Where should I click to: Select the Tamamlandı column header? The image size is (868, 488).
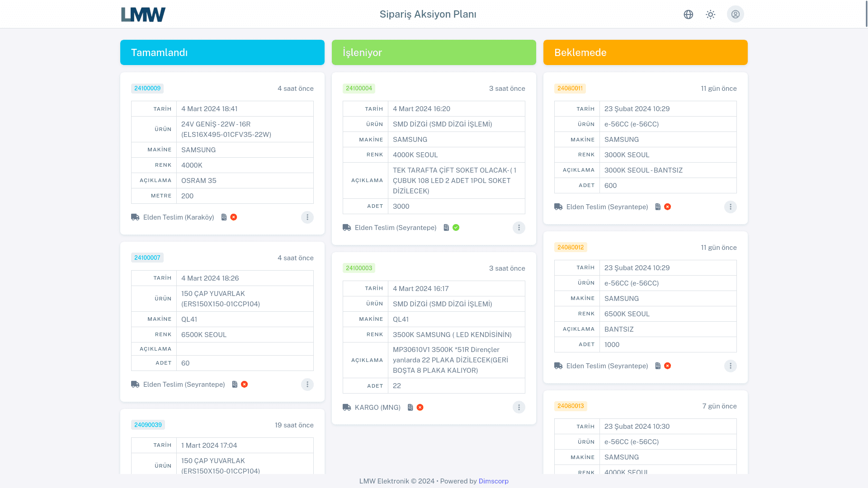(222, 52)
